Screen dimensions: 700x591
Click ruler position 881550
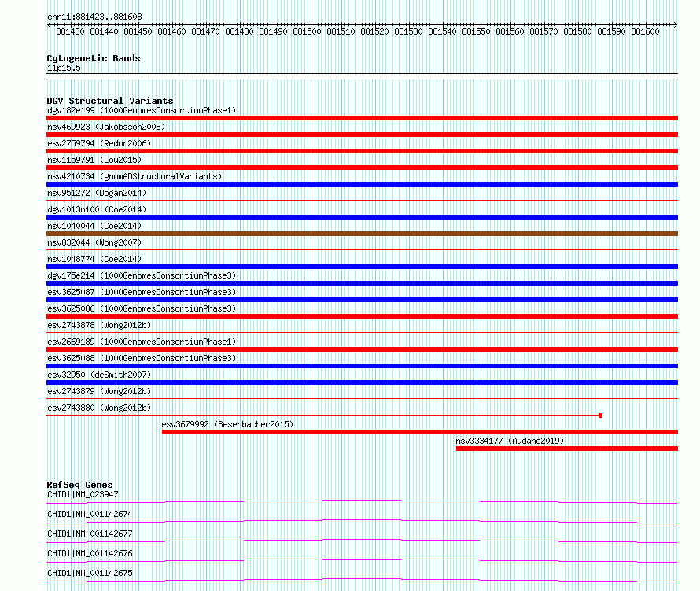tap(477, 31)
